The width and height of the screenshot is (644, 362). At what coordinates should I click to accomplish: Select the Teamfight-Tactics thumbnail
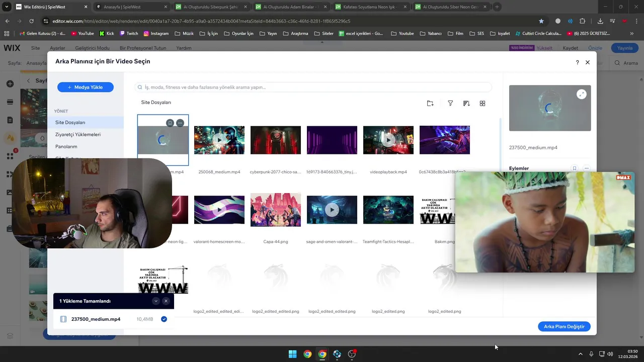[388, 210]
